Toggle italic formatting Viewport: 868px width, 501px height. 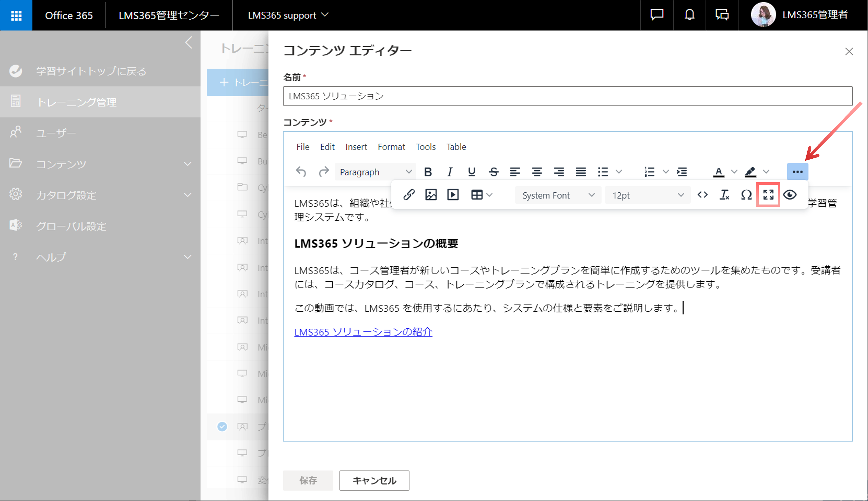tap(450, 172)
